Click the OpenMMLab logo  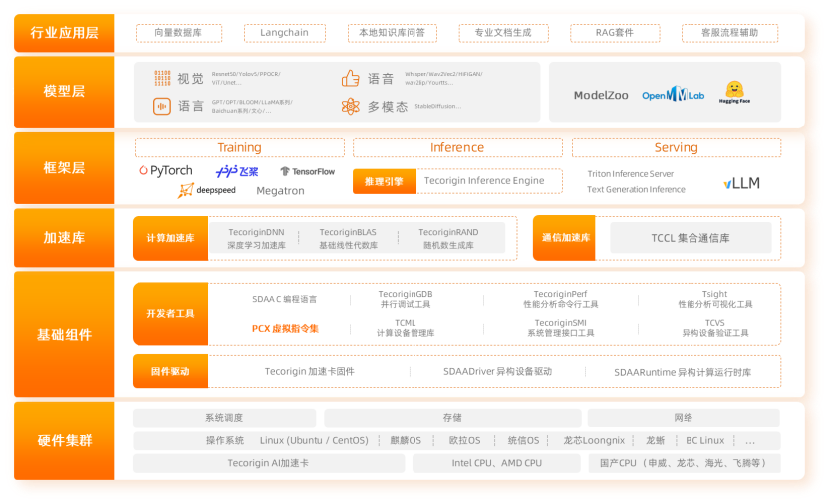[x=673, y=94]
